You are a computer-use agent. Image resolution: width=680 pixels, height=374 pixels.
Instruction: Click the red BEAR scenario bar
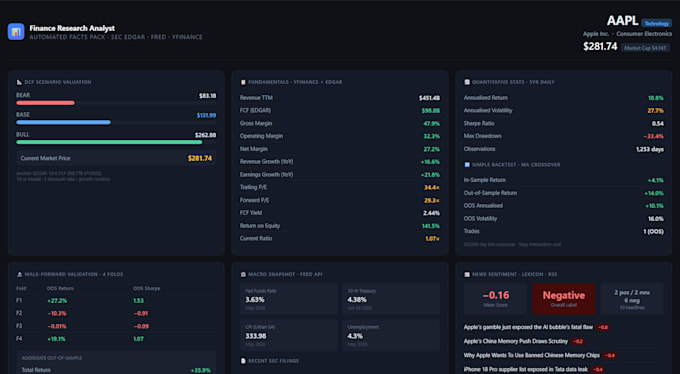(x=45, y=103)
